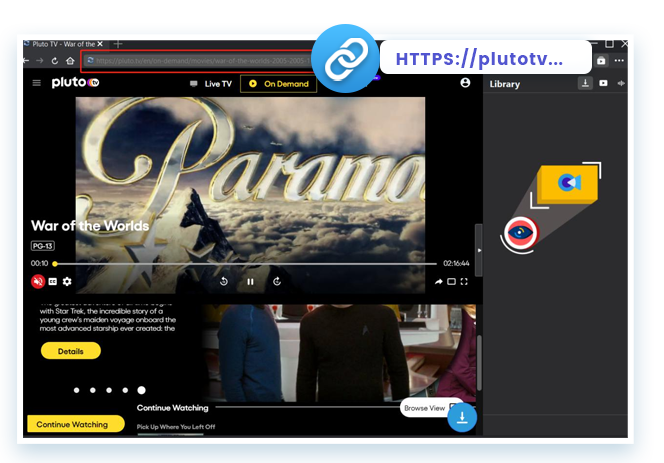Open the Pluto TV account profile icon
Screen dimensions: 664x463
465,83
